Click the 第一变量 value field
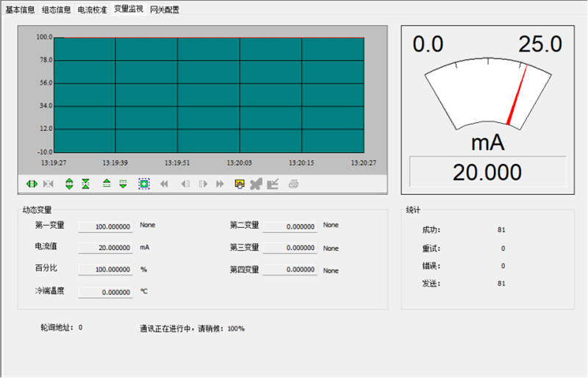 click(x=105, y=227)
